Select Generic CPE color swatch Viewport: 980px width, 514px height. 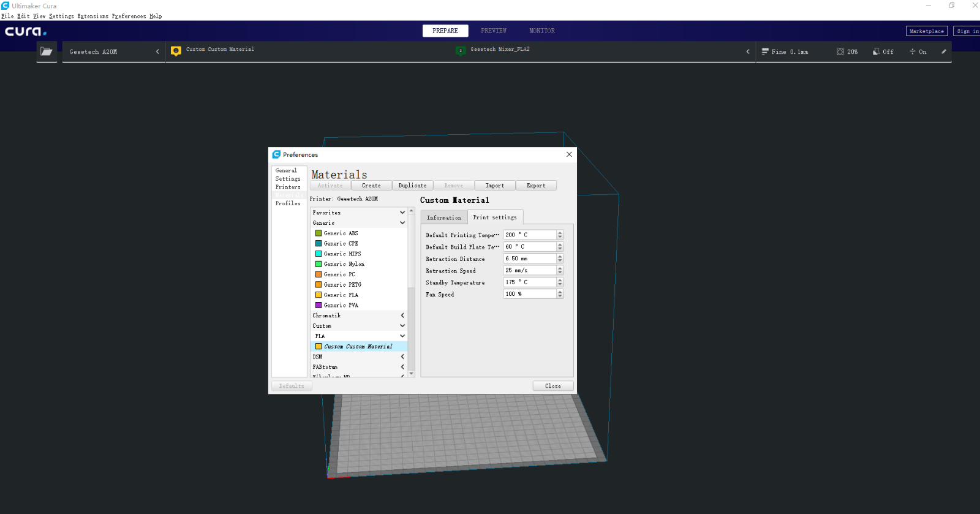pyautogui.click(x=318, y=243)
